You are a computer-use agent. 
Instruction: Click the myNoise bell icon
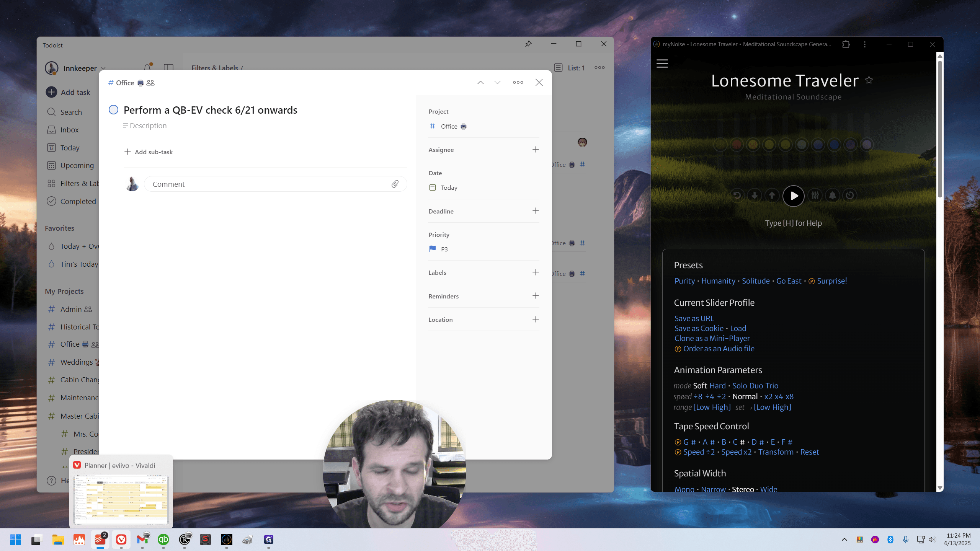[x=833, y=196]
